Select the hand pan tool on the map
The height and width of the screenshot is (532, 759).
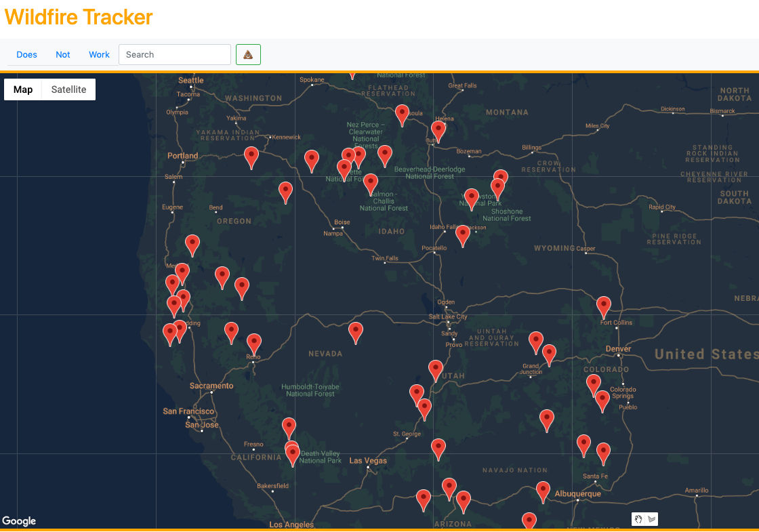click(x=638, y=519)
